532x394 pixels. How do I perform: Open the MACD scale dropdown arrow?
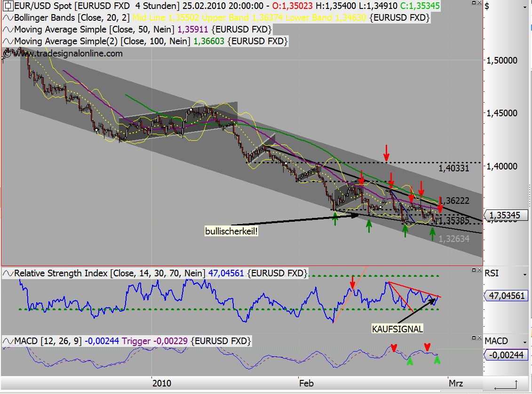(x=525, y=342)
